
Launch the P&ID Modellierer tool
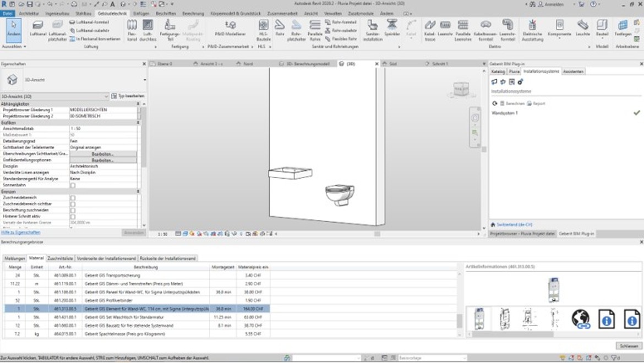pos(230,29)
